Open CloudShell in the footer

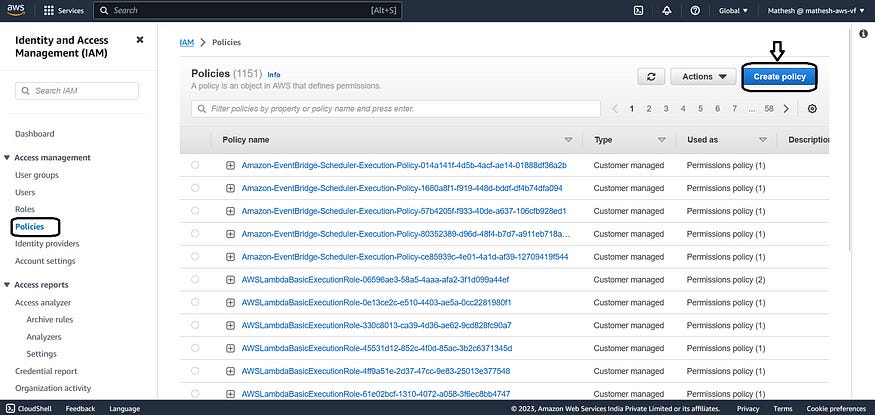pos(29,408)
